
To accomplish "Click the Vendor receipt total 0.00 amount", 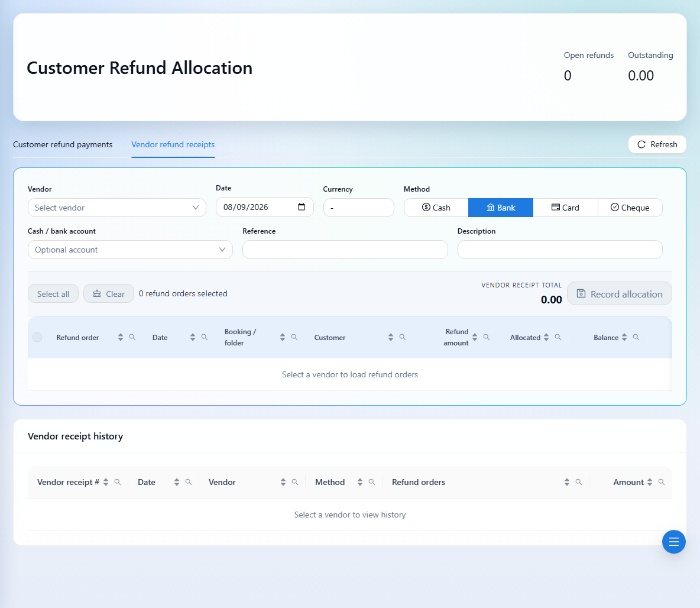I will (x=552, y=300).
